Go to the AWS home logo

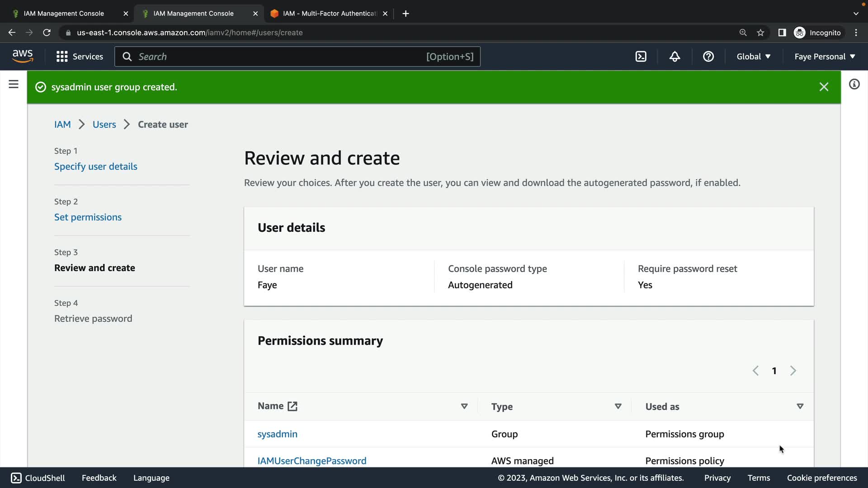pyautogui.click(x=23, y=56)
